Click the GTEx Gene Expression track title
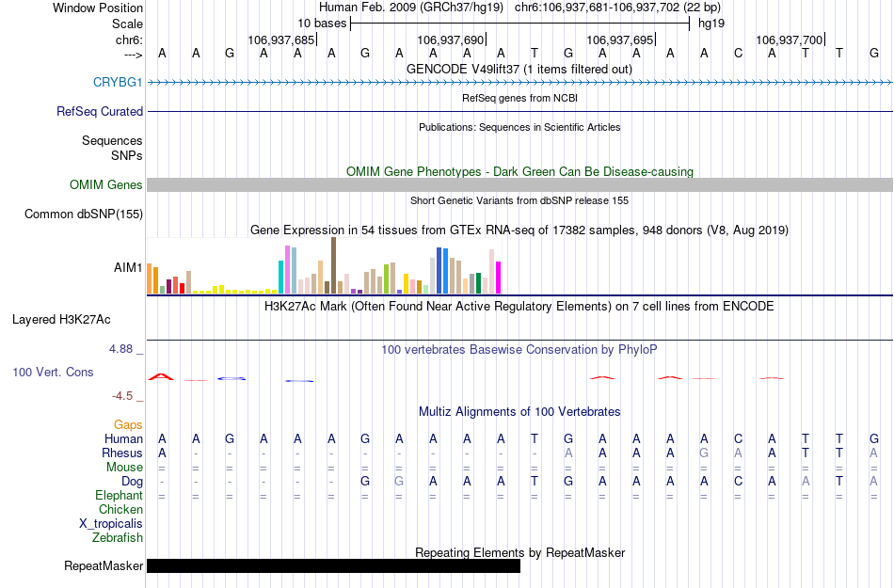The height and width of the screenshot is (588, 894). (x=519, y=230)
